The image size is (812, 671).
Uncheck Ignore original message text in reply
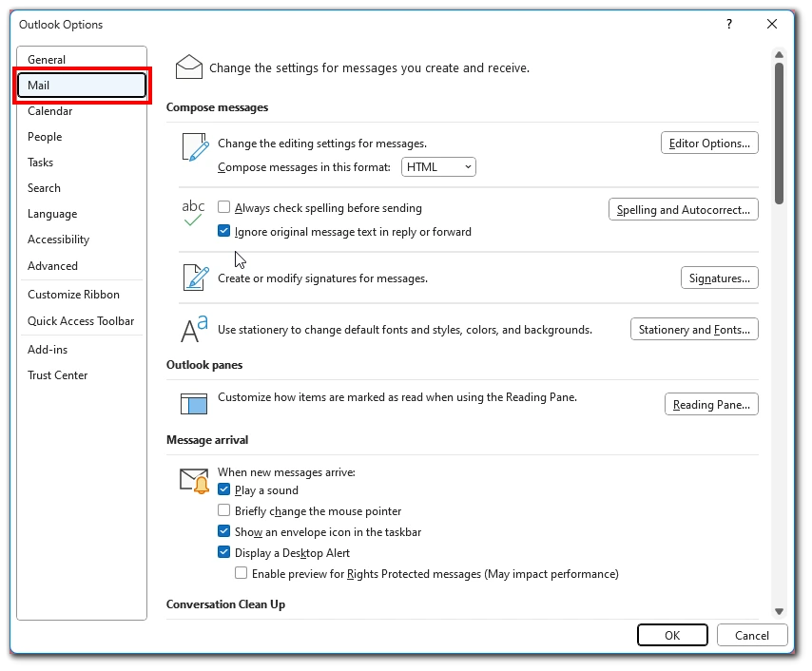(x=223, y=231)
